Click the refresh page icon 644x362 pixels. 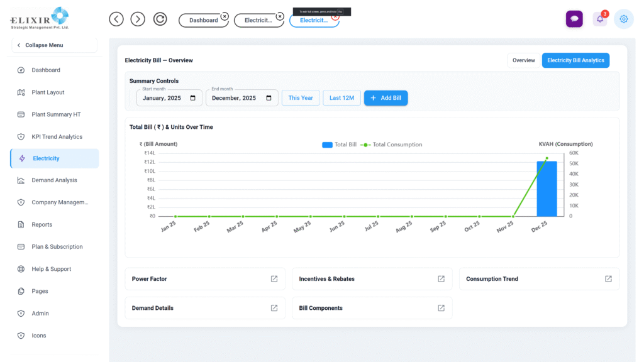tap(160, 19)
